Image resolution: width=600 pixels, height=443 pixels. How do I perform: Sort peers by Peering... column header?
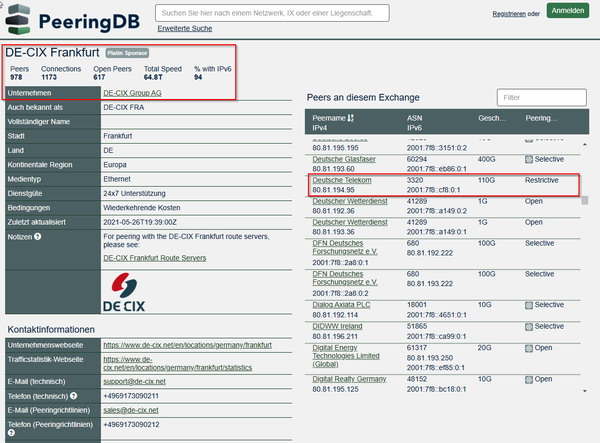coord(541,118)
